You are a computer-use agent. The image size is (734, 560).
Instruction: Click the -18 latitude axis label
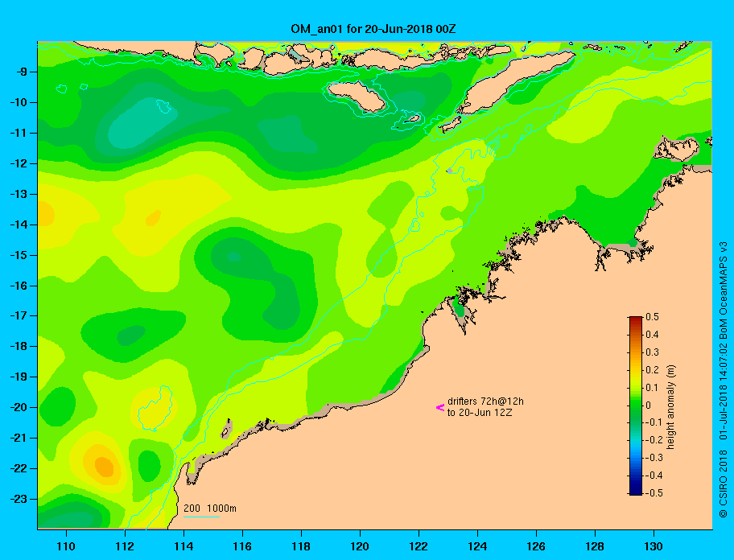click(x=19, y=346)
